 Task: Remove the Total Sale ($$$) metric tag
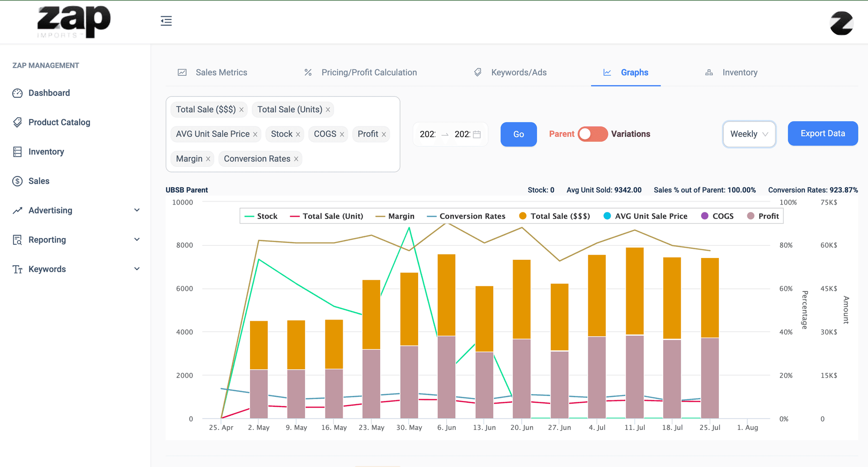[241, 110]
